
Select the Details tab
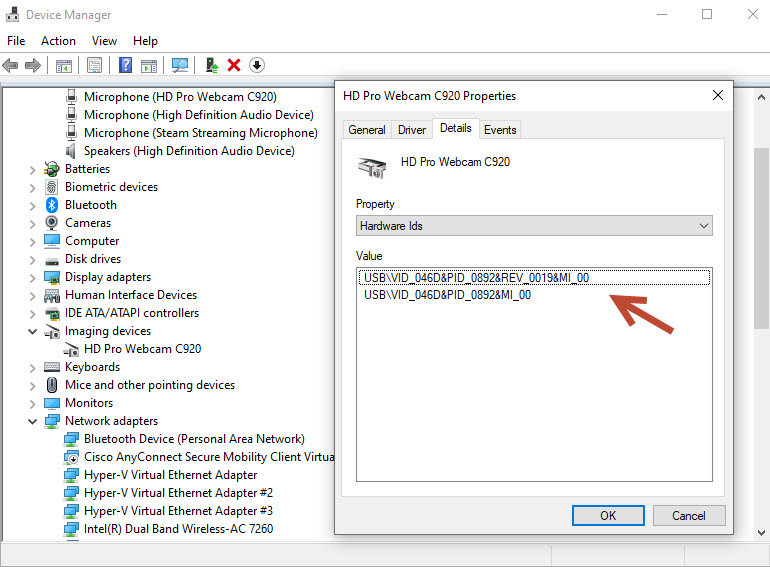point(456,128)
